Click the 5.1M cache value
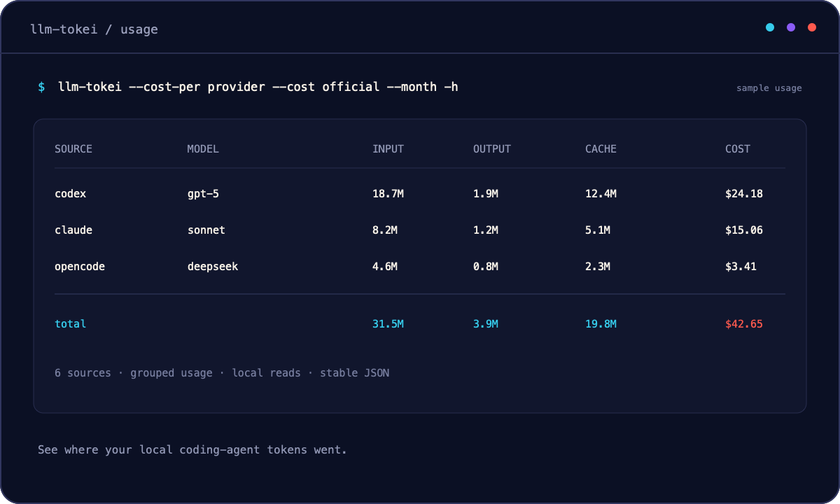This screenshot has height=504, width=840. click(598, 230)
